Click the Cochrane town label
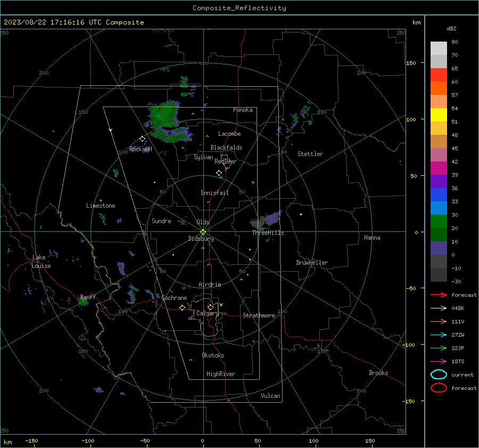Viewport: 479px width, 448px height. pyautogui.click(x=174, y=298)
